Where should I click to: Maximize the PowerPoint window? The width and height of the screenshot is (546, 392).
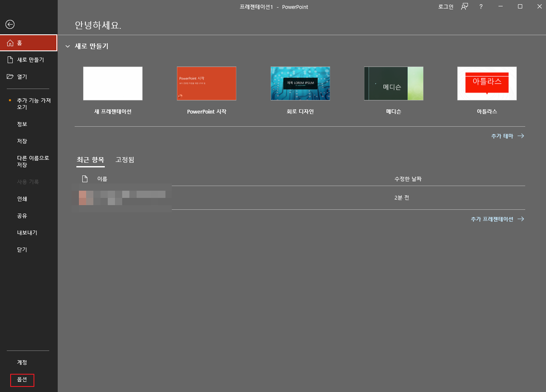(x=520, y=7)
